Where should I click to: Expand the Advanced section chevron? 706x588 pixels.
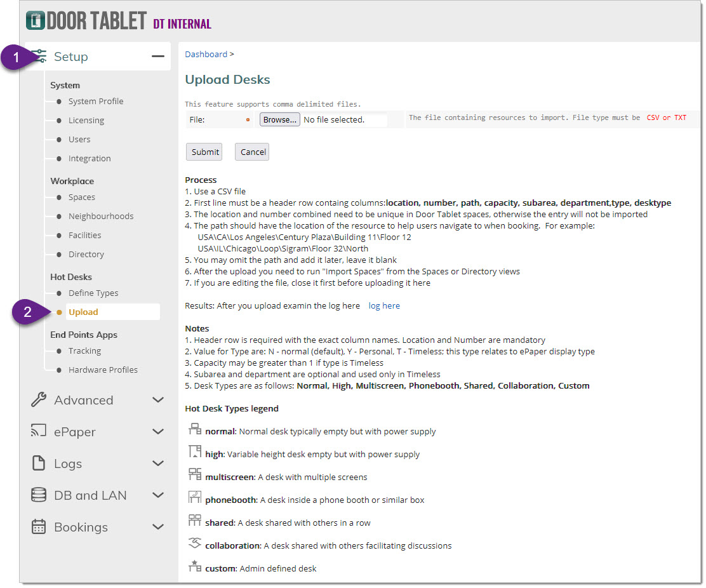158,400
